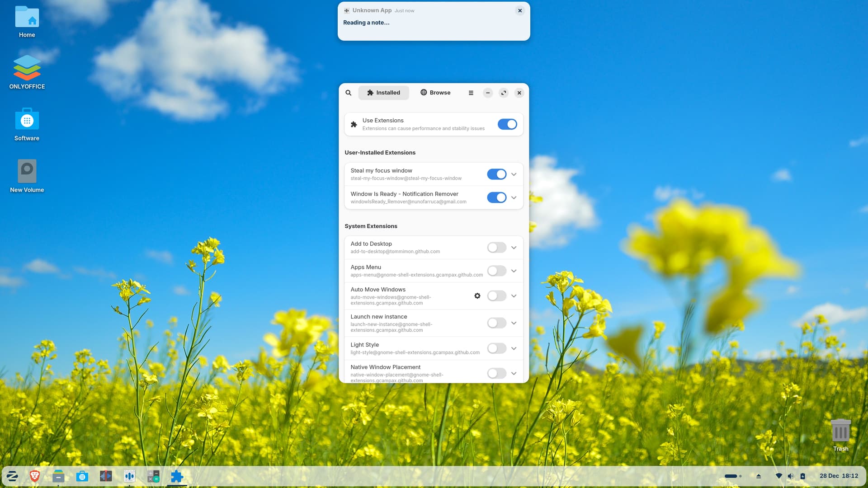Viewport: 868px width, 488px height.
Task: Disable the Use Extensions switch
Action: (x=507, y=124)
